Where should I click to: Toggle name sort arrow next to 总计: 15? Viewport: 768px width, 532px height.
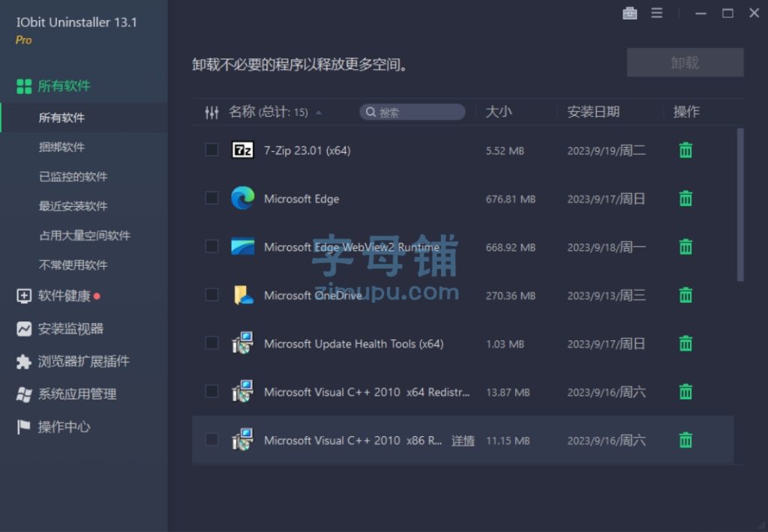(319, 112)
